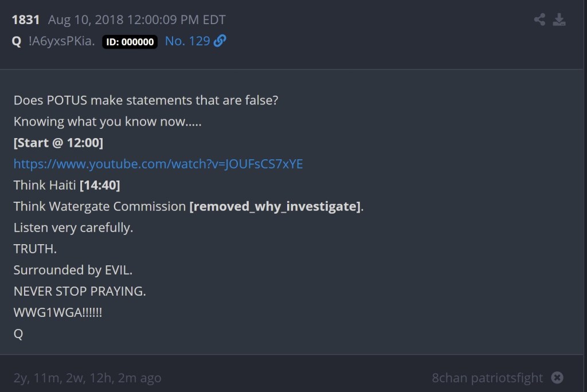Click the chain link icon beside No. 129
This screenshot has height=392, width=587.
click(x=220, y=41)
